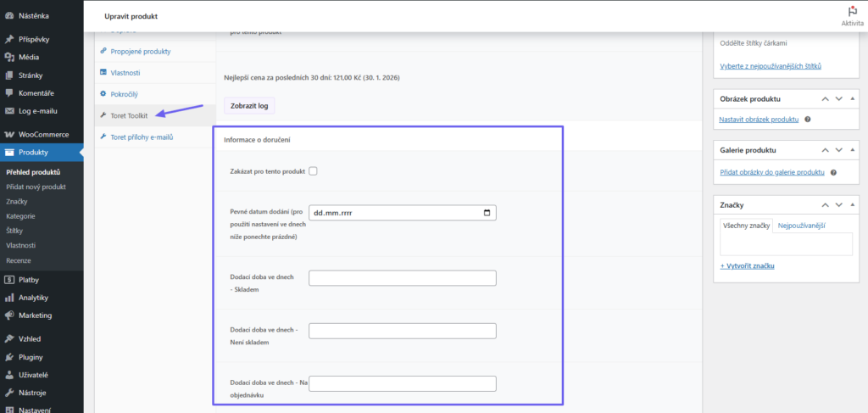Click the Všechny značky list box
The image size is (868, 413).
point(786,244)
